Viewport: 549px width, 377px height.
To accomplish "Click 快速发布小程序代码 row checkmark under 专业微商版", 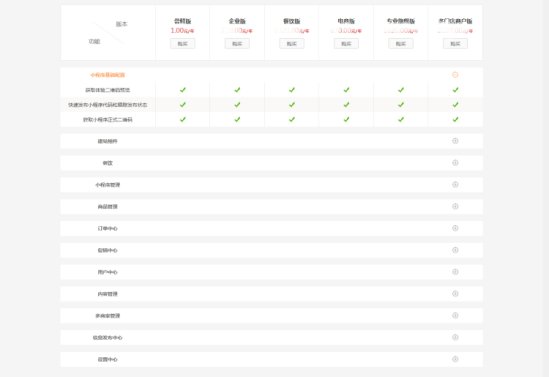I will 401,105.
